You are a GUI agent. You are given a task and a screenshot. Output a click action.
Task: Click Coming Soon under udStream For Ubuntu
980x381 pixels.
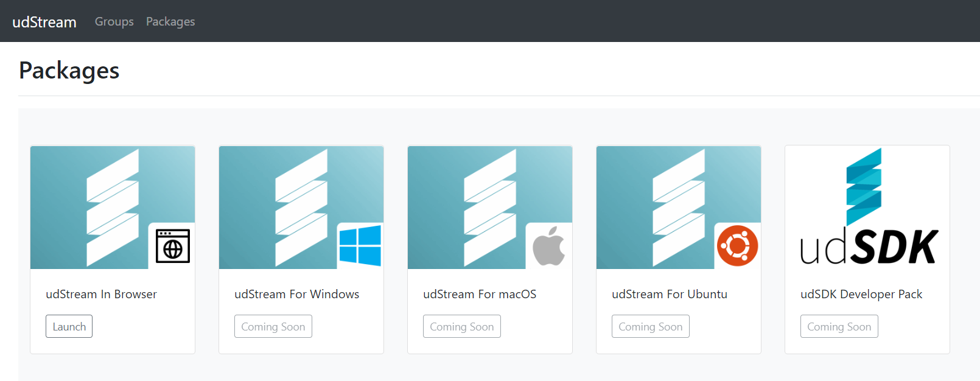tap(651, 326)
